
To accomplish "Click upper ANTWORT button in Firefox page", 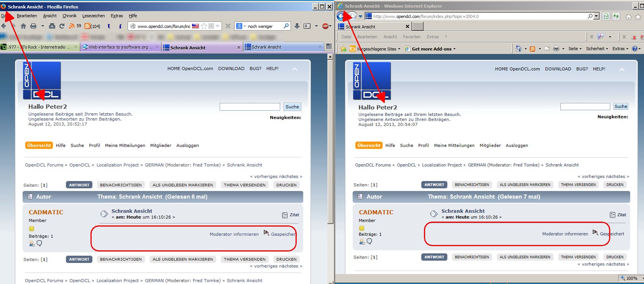I will click(x=79, y=185).
